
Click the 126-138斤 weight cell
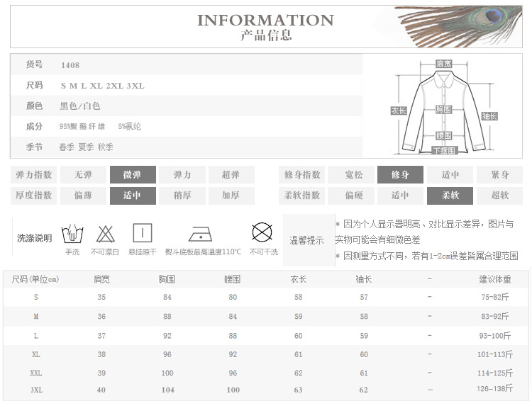pyautogui.click(x=495, y=389)
